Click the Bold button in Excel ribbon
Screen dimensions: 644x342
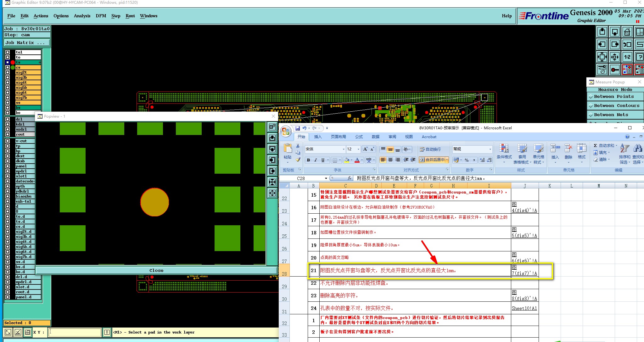(x=308, y=160)
